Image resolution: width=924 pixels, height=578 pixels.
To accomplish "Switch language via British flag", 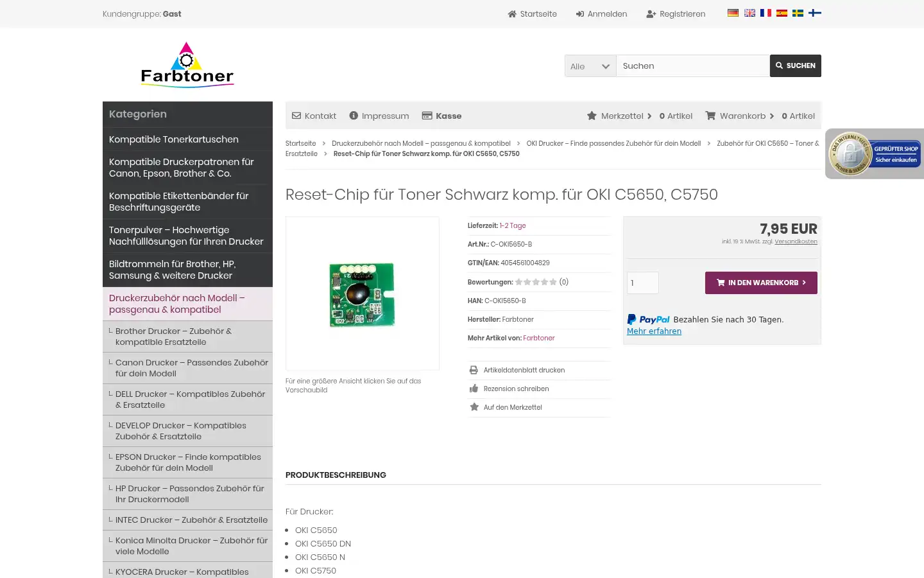I will click(749, 13).
